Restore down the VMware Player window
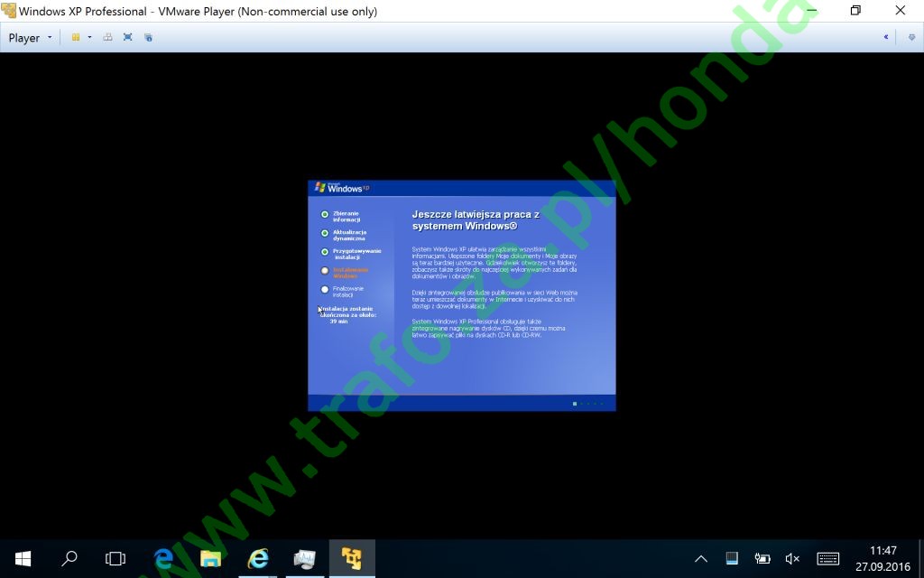Viewport: 924px width, 578px height. 855,11
